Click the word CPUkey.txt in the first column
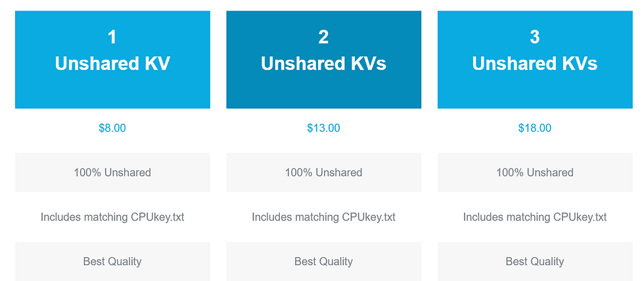The image size is (644, 281). coord(158,217)
